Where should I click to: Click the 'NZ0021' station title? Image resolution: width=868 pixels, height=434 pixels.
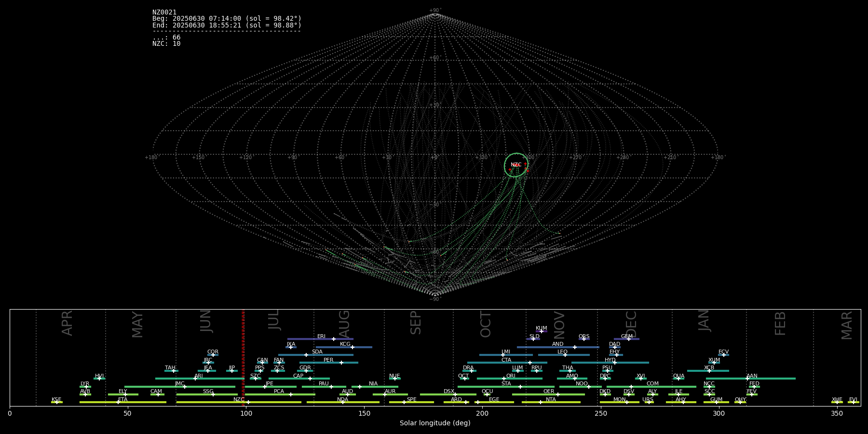[x=164, y=13]
